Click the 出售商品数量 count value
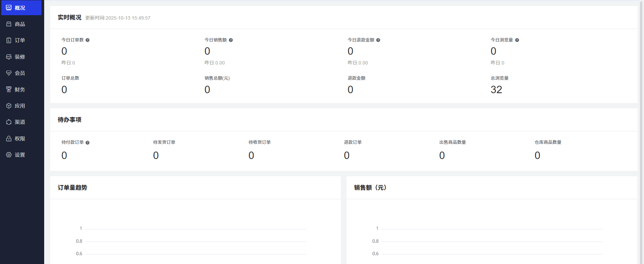Screen dimensions: 644x264 442,155
